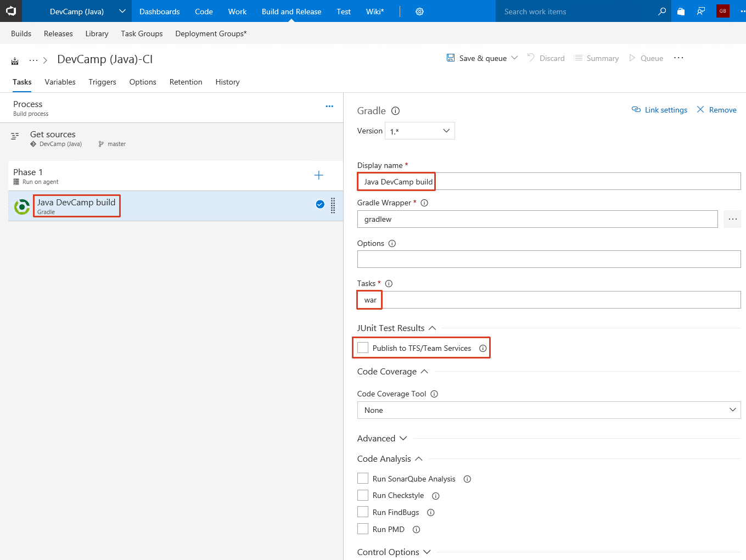Switch to the Retention tab

[186, 82]
